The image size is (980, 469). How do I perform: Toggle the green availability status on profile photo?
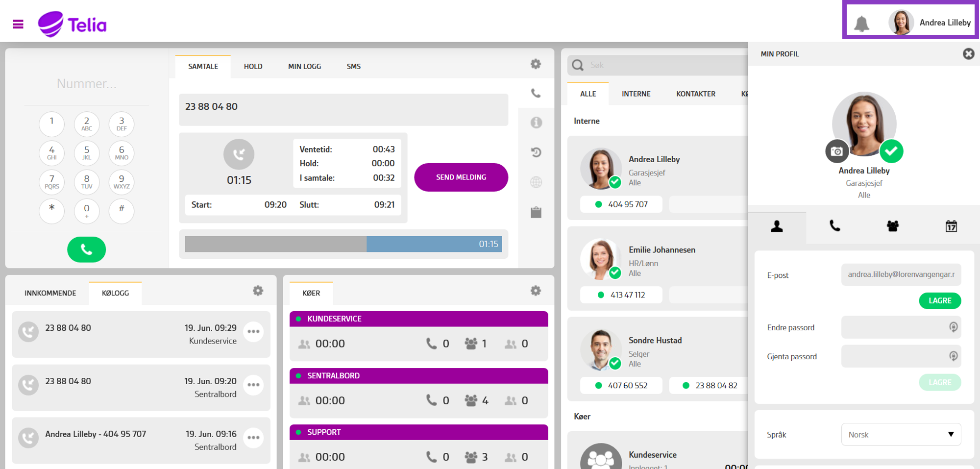pos(891,151)
